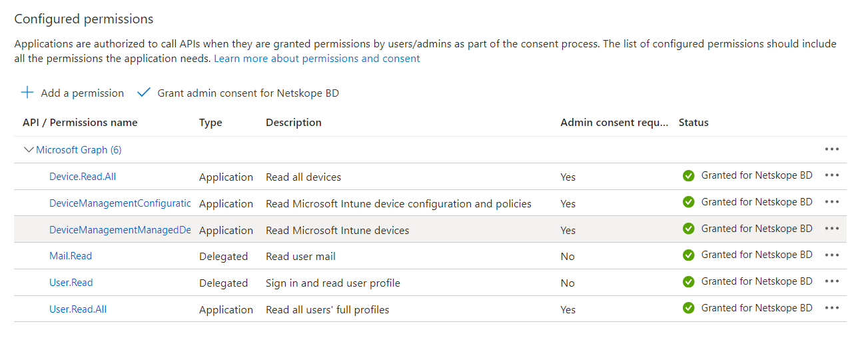Open the User.Read delegated permission

71,283
